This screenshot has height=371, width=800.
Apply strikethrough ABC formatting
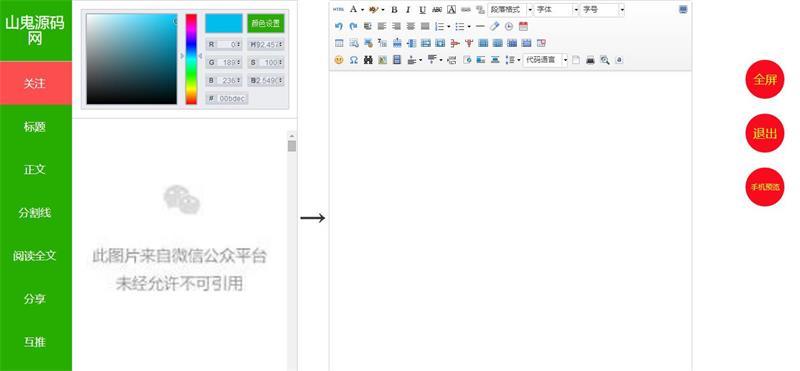tap(437, 10)
